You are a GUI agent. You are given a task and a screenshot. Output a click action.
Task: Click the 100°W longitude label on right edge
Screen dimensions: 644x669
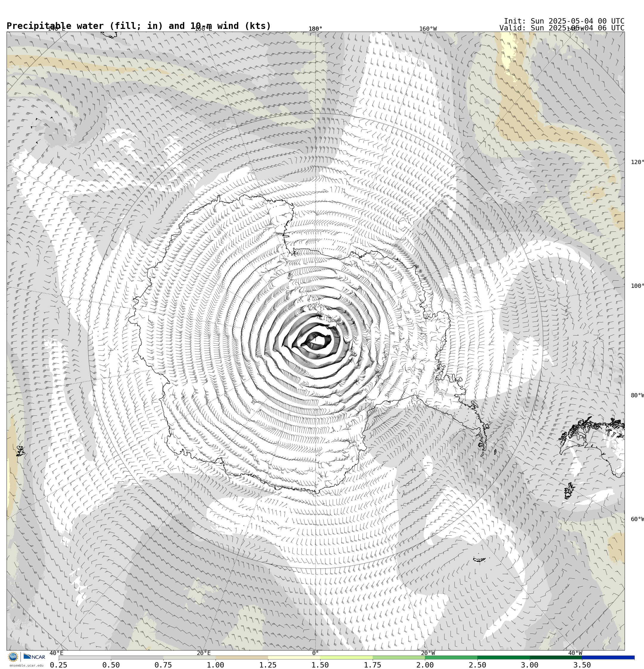point(637,286)
